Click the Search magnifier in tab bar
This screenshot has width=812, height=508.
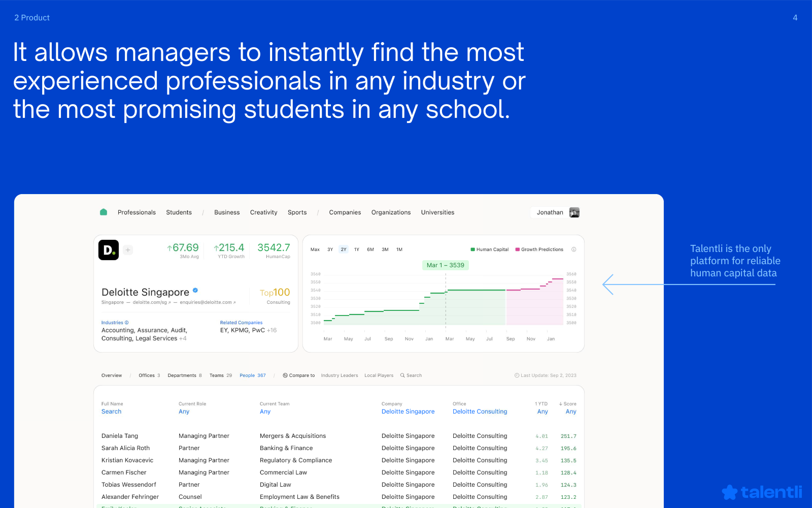point(402,375)
